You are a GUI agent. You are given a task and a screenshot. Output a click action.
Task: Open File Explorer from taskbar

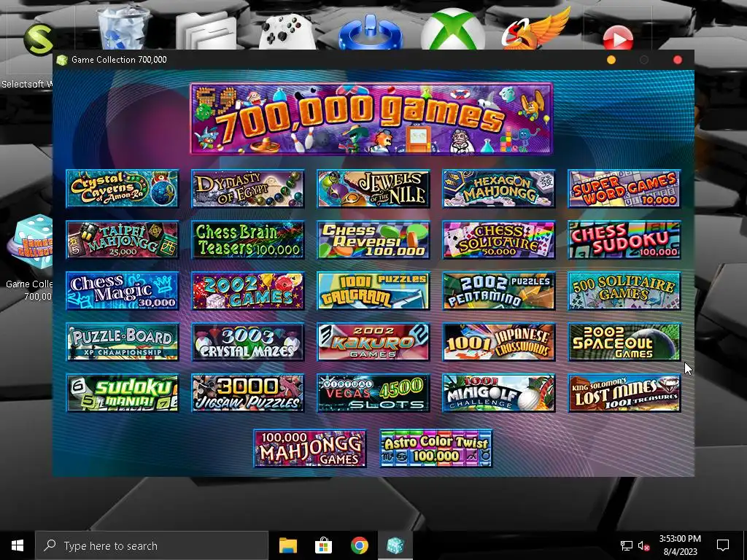pos(287,545)
